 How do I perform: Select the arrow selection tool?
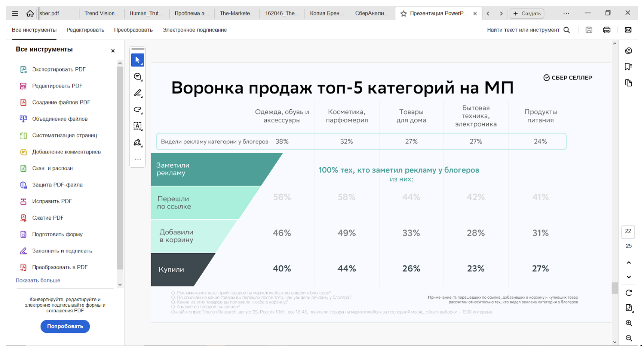click(x=138, y=60)
